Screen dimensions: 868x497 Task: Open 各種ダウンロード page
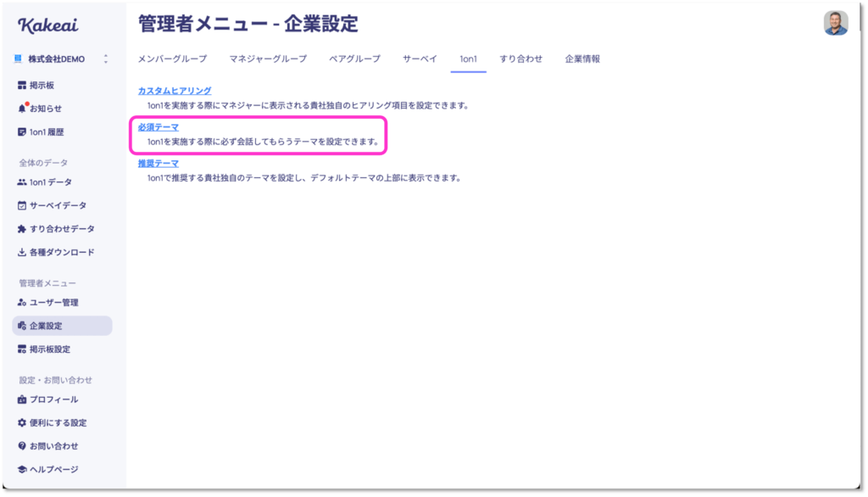pyautogui.click(x=62, y=252)
